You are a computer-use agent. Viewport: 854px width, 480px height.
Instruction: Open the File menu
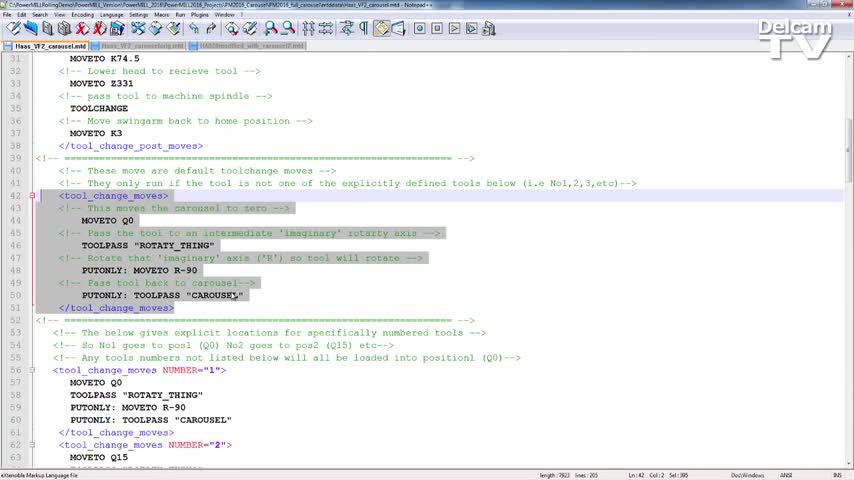[x=7, y=15]
